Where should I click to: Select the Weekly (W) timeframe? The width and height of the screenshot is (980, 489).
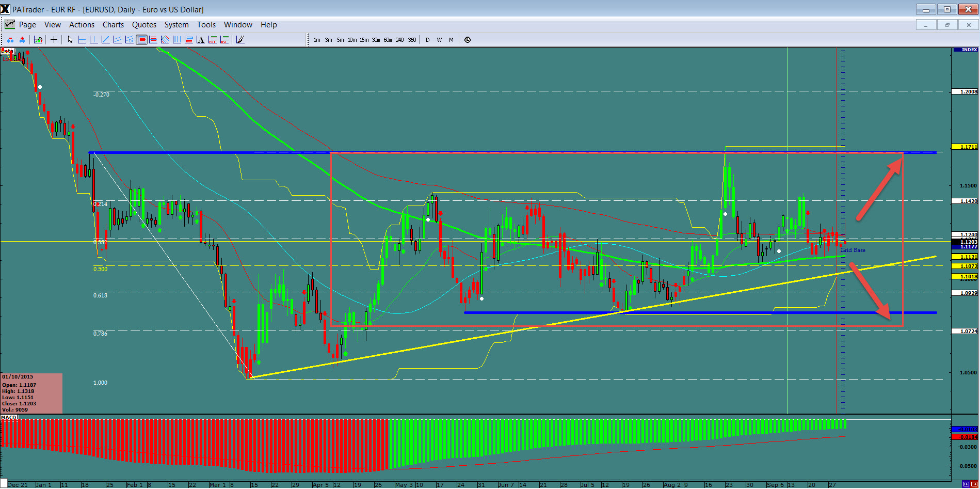pyautogui.click(x=439, y=40)
